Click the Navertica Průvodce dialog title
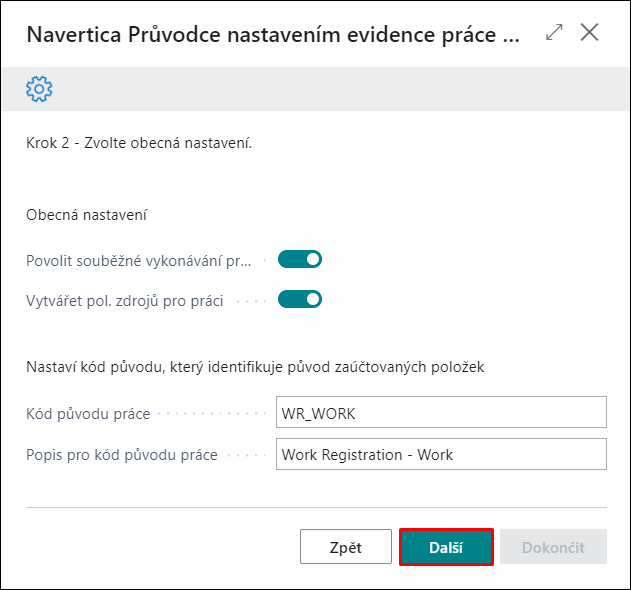This screenshot has height=590, width=631. click(x=273, y=35)
